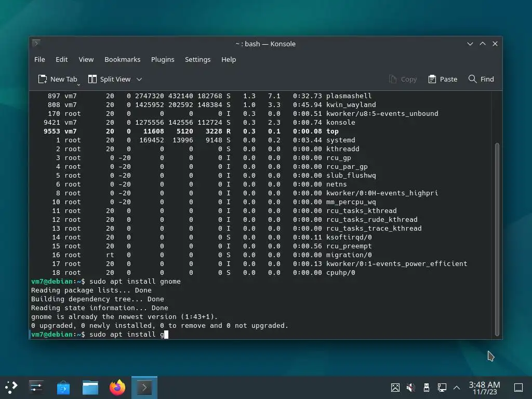Open the Plugins menu
532x399 pixels.
click(163, 59)
